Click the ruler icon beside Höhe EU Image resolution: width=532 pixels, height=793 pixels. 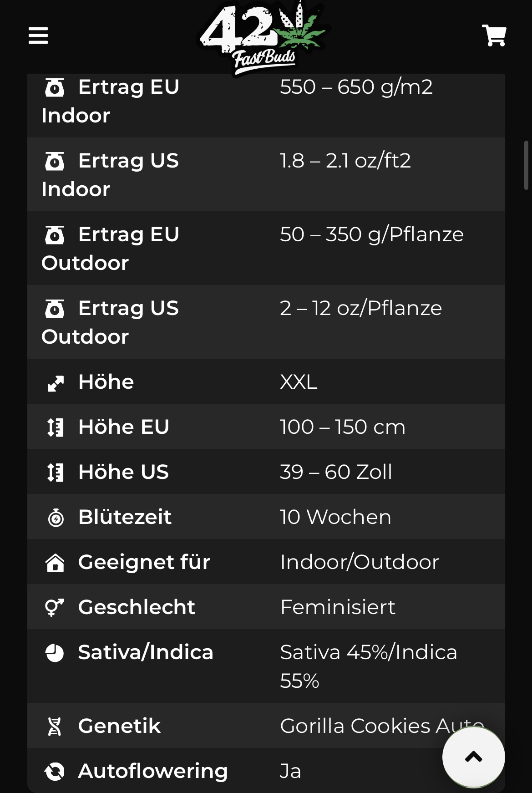(56, 427)
